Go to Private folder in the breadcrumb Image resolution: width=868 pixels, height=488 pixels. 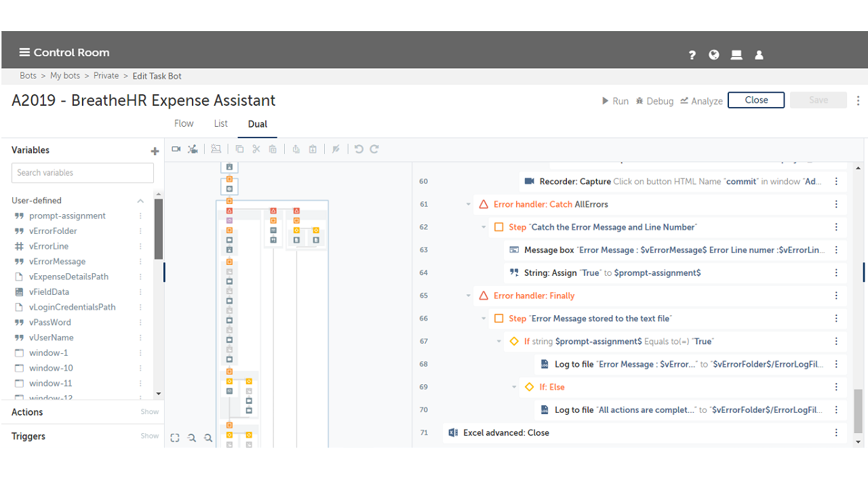point(106,76)
